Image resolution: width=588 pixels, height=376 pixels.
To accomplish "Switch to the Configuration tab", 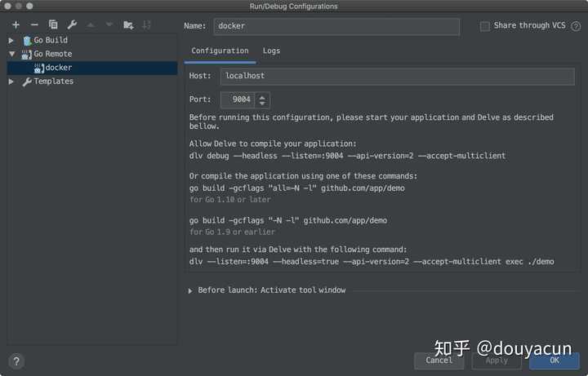I will point(220,51).
